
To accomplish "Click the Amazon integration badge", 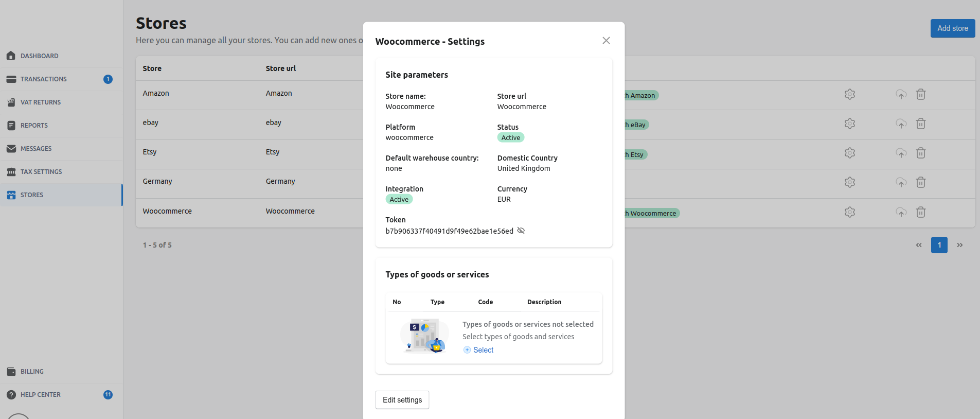I will click(642, 95).
